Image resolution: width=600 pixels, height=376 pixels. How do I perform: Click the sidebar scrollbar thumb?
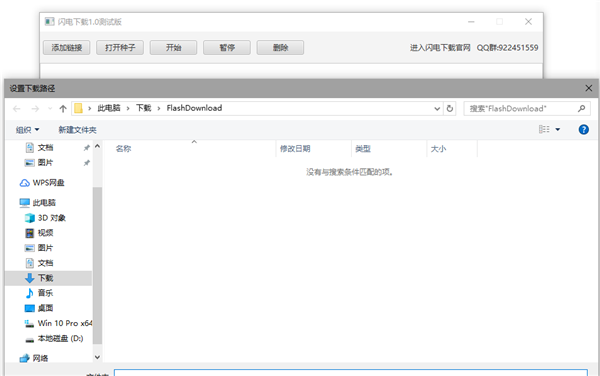[98, 265]
